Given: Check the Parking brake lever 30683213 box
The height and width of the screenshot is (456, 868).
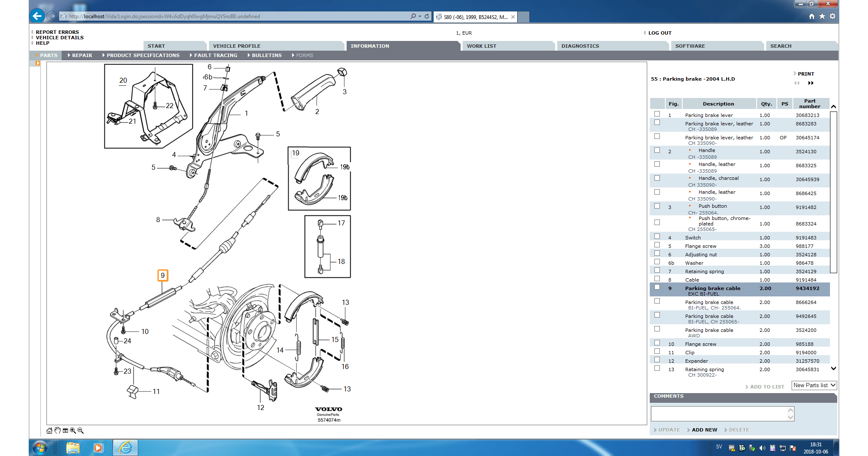Looking at the screenshot, I should [657, 114].
